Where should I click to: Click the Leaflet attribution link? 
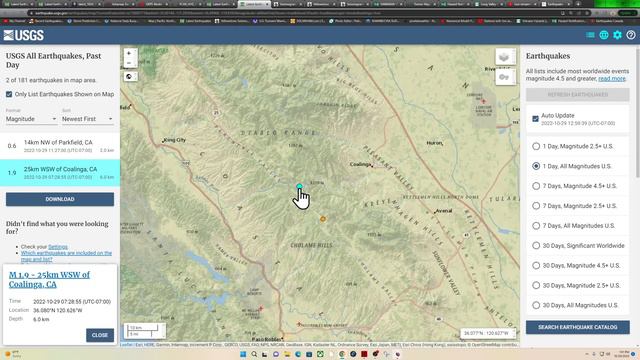[x=127, y=345]
